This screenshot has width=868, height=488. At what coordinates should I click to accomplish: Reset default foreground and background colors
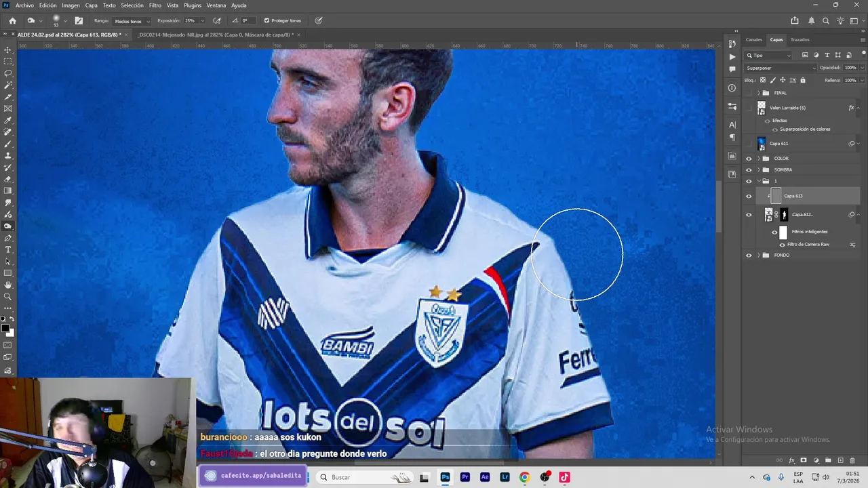coord(3,319)
